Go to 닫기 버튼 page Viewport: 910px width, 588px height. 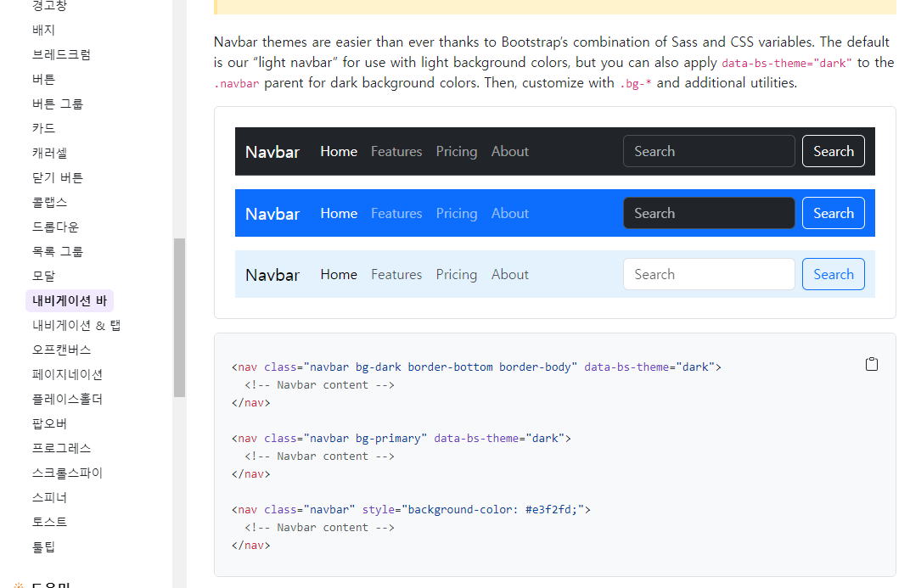coord(58,177)
